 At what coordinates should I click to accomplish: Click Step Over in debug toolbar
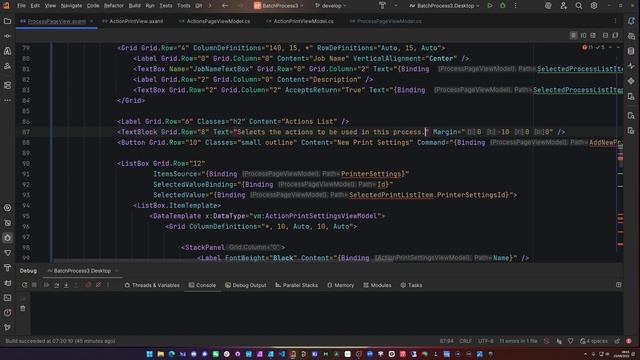pyautogui.click(x=56, y=285)
